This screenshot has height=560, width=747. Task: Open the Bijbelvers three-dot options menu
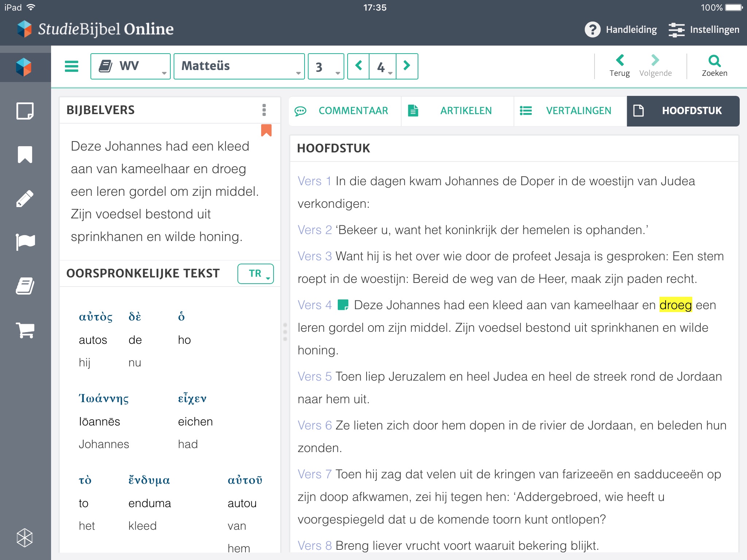coord(264,110)
